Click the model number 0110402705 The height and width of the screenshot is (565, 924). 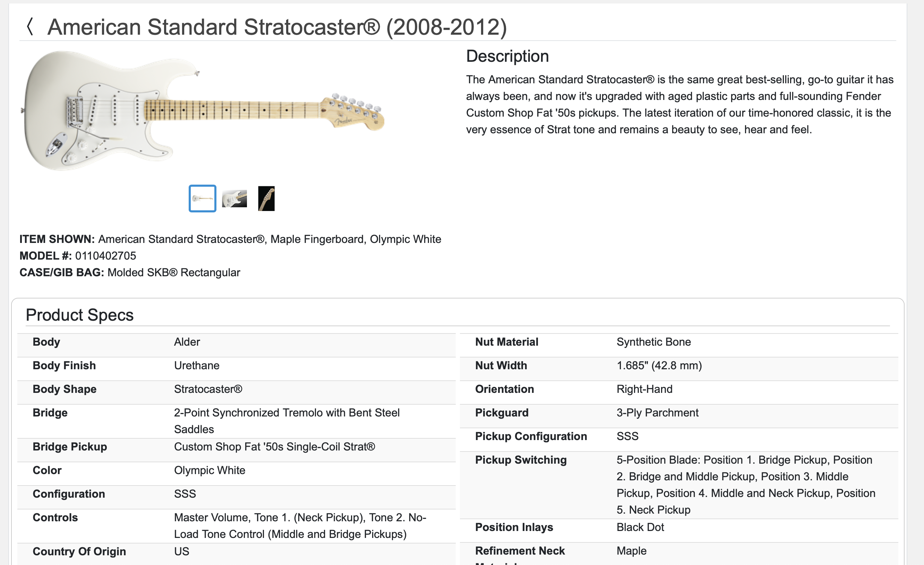point(105,256)
